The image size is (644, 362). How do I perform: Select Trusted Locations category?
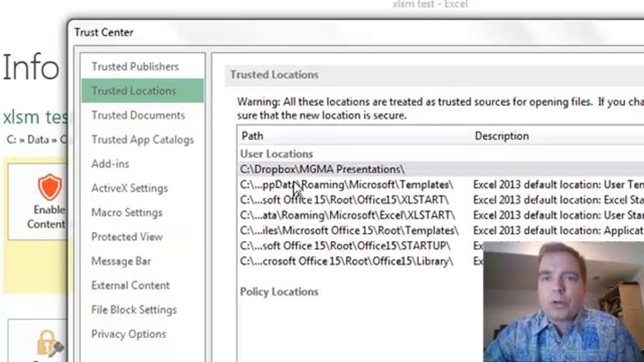(x=142, y=90)
